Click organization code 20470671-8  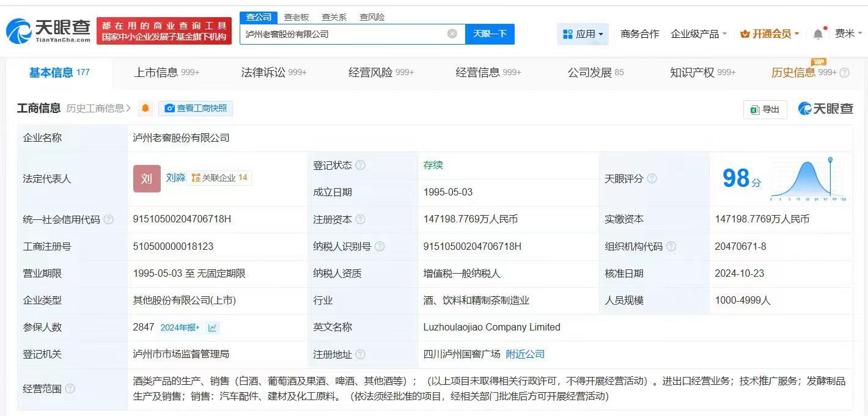point(740,246)
